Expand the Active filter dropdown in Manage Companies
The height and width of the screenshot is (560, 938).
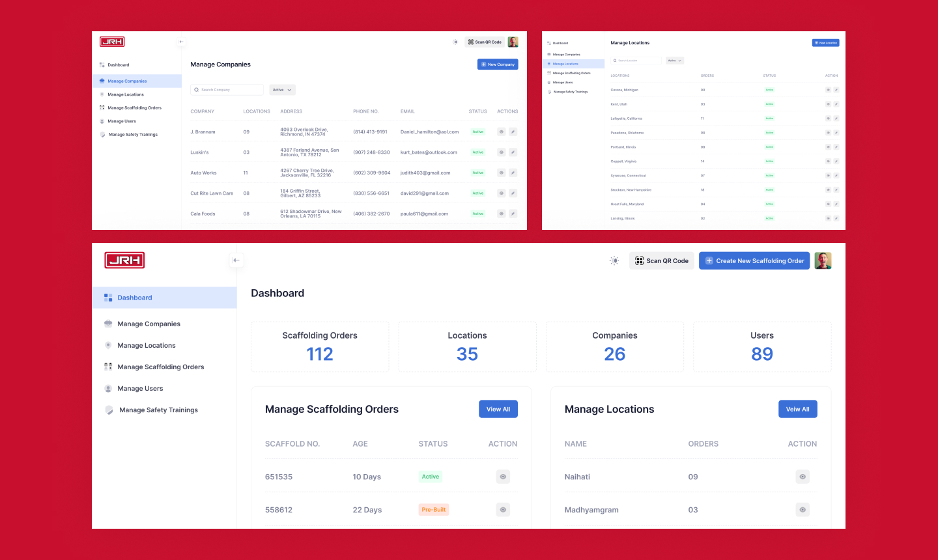coord(283,90)
